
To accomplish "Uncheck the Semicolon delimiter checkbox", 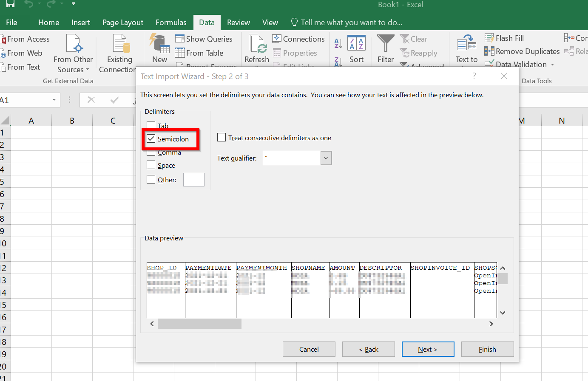I will (151, 139).
